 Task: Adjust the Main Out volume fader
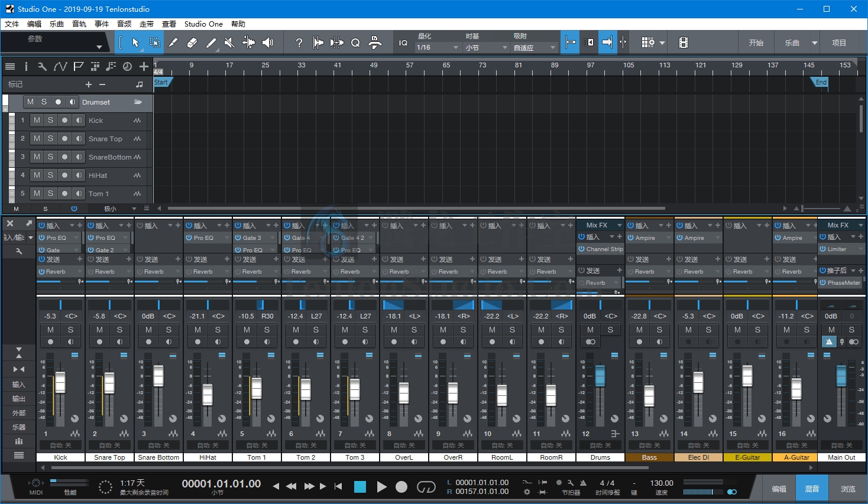pyautogui.click(x=841, y=376)
